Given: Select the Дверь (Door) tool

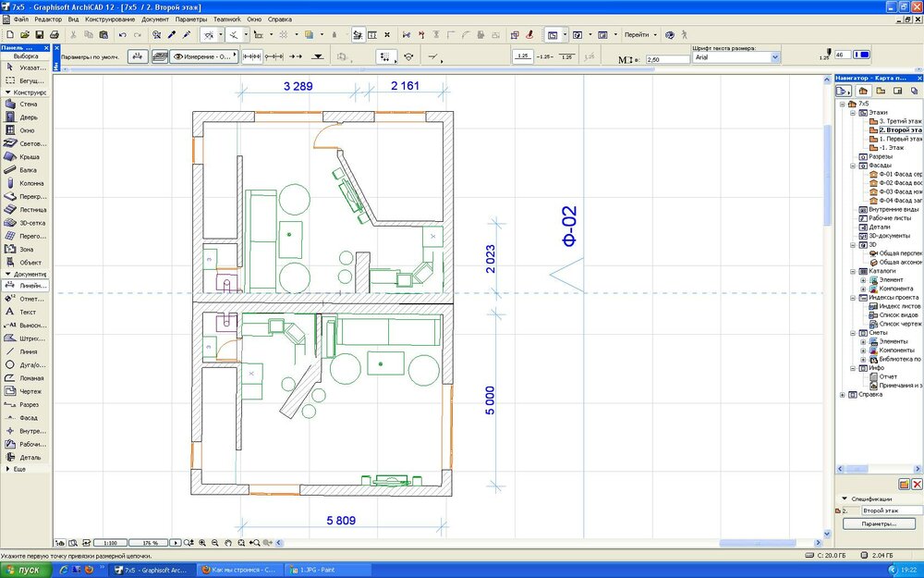Looking at the screenshot, I should [27, 117].
